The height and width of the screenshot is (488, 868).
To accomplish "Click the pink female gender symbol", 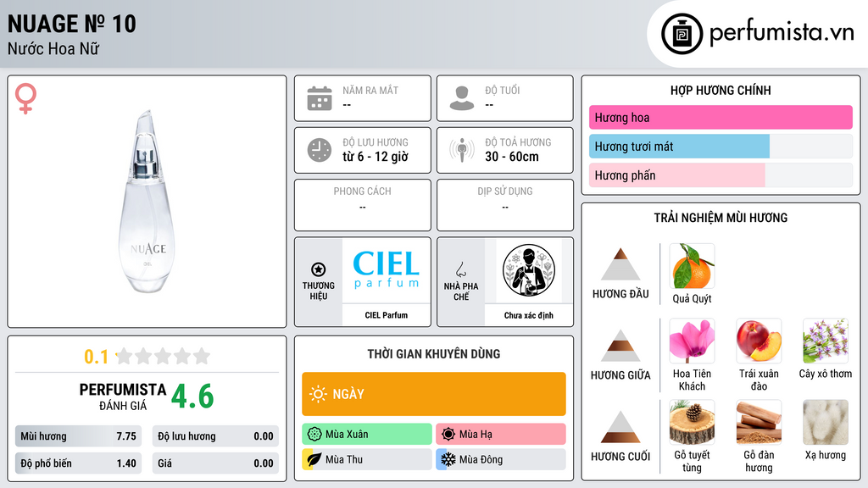I will [x=25, y=98].
